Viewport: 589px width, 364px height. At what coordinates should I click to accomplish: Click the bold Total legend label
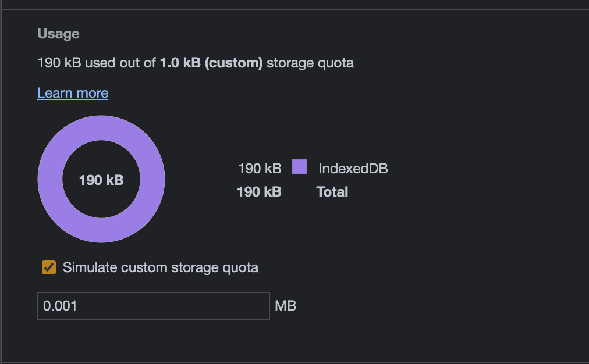(332, 192)
